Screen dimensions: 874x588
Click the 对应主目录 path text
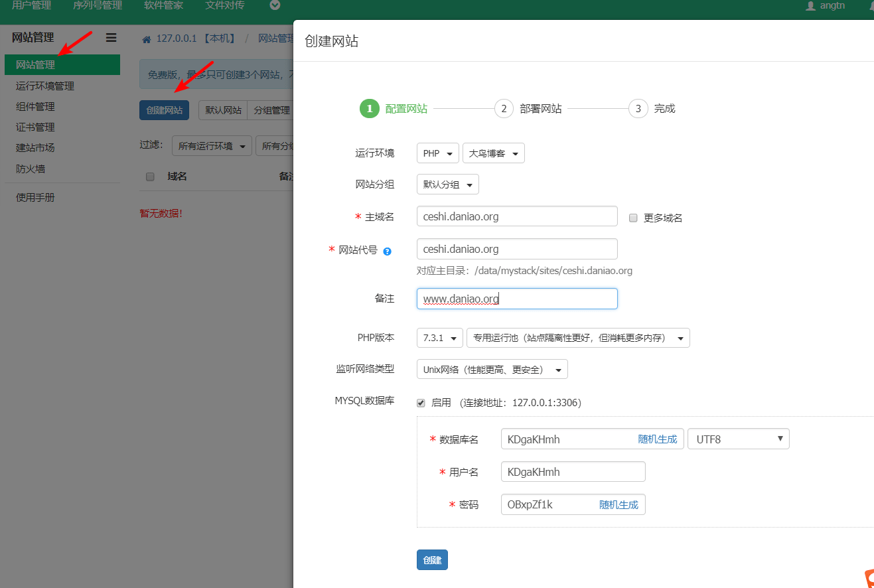tap(524, 271)
